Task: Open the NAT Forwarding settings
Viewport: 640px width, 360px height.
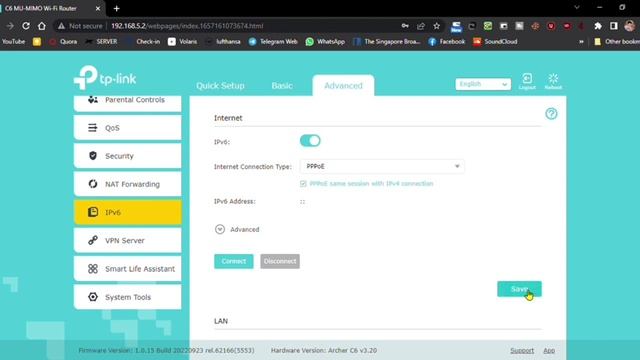Action: point(127,184)
